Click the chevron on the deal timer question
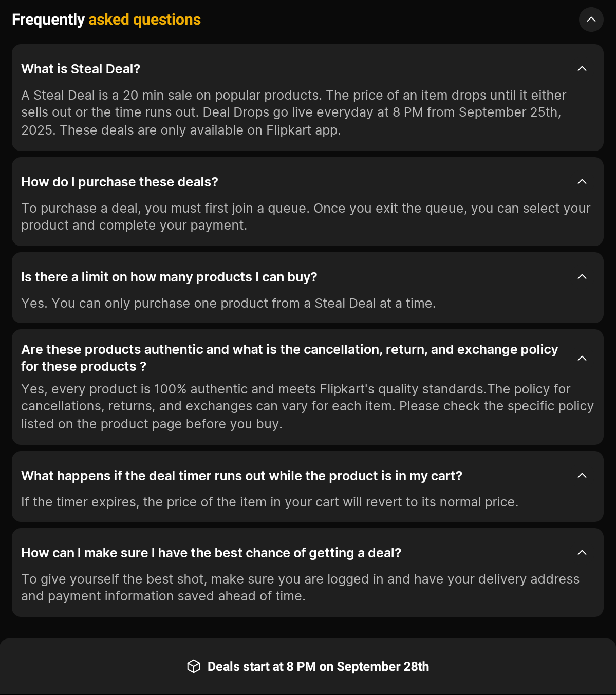 (x=582, y=475)
